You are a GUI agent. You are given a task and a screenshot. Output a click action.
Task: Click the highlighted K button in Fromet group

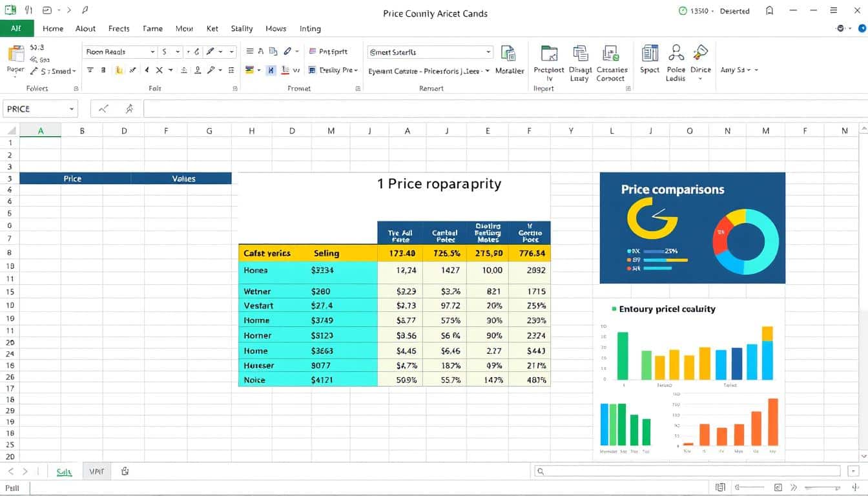tap(271, 70)
